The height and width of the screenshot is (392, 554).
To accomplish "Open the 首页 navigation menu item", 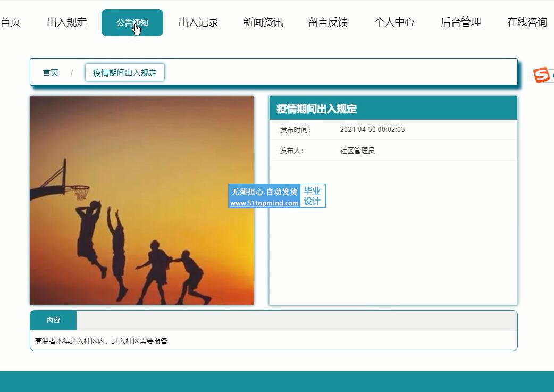I will tap(10, 22).
